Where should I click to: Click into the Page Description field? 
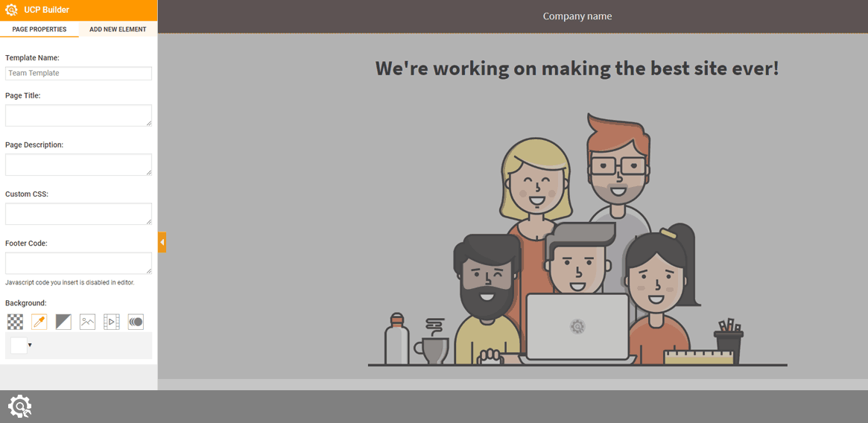(x=78, y=165)
